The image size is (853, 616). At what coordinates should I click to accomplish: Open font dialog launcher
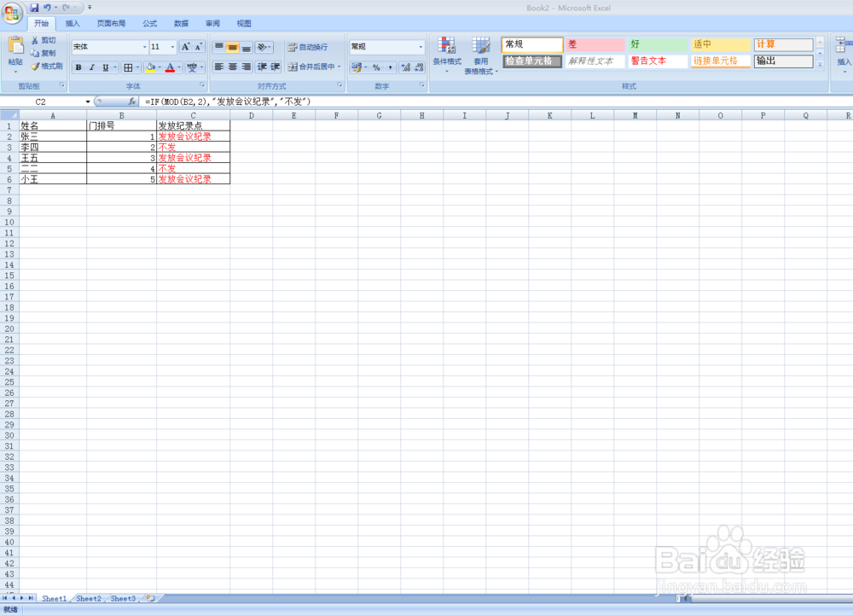pyautogui.click(x=202, y=85)
